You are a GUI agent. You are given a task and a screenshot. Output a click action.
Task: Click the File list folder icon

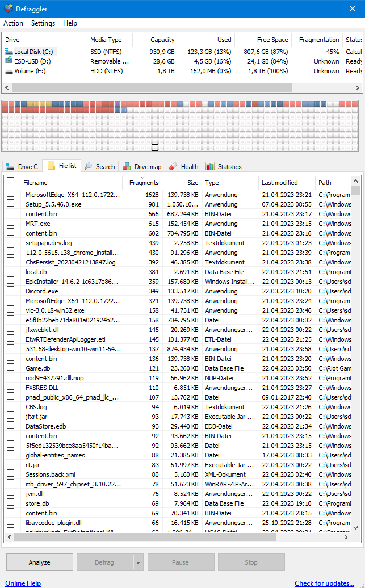(52, 165)
